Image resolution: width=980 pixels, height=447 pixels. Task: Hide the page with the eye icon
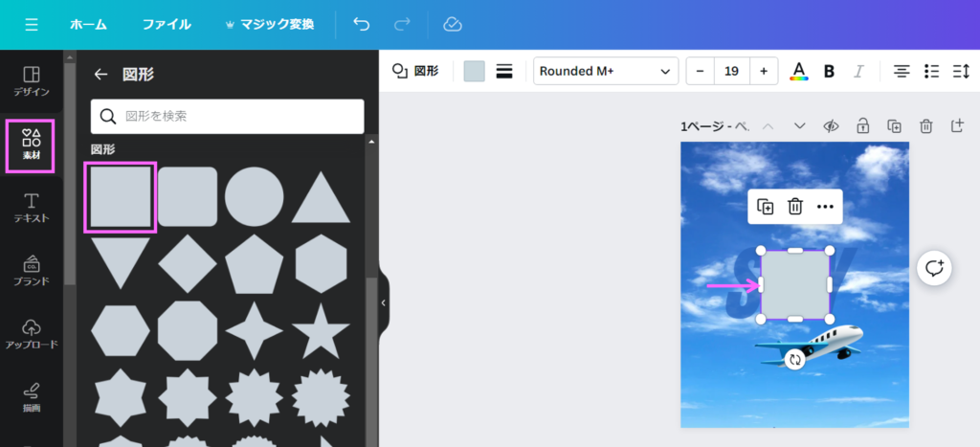tap(831, 126)
